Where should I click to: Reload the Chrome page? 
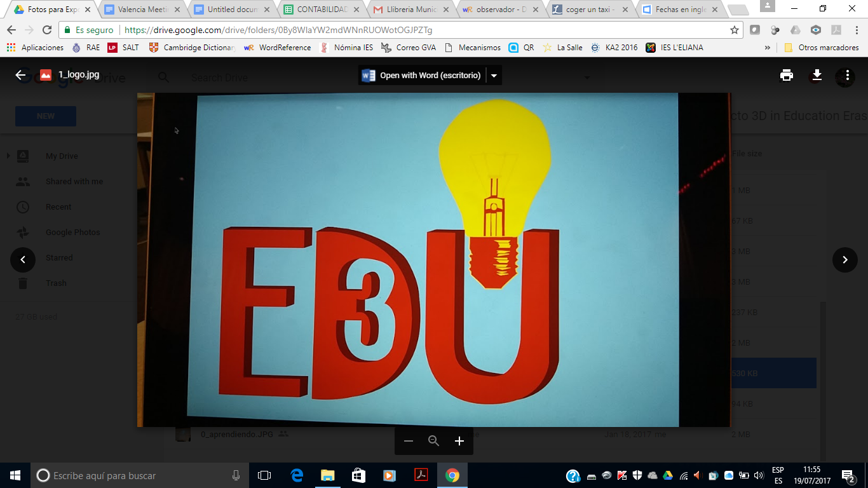[x=47, y=30]
